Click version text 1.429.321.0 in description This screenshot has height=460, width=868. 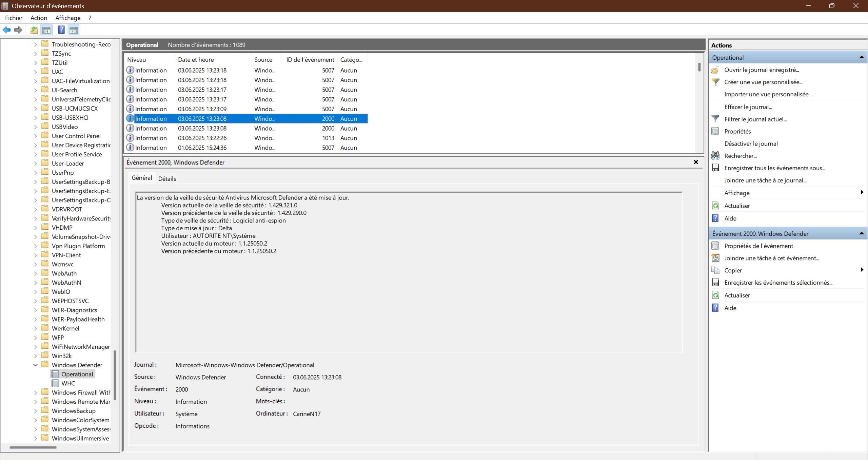283,205
